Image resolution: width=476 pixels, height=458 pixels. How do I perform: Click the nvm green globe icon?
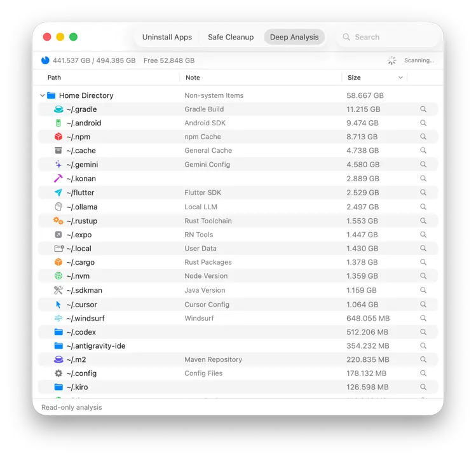58,276
